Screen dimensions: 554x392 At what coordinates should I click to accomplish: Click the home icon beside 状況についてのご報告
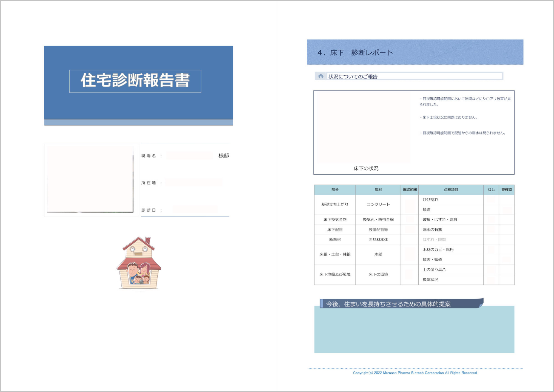pos(321,76)
